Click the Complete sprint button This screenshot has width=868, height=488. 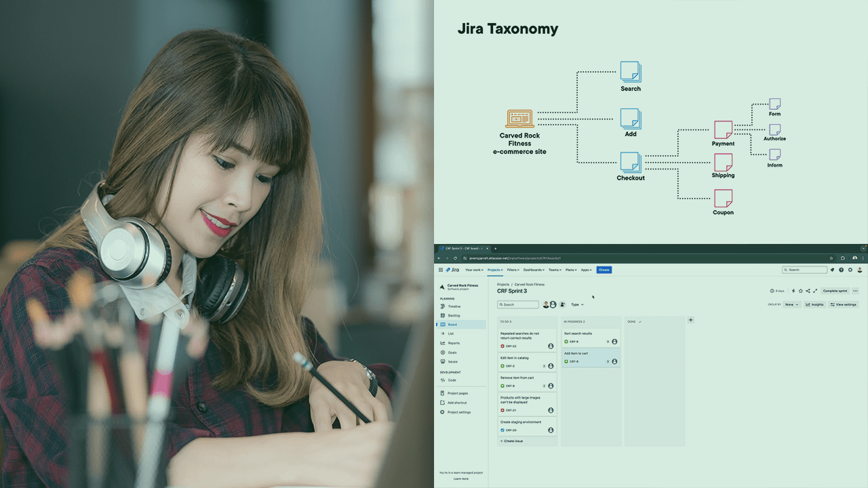[x=835, y=291]
